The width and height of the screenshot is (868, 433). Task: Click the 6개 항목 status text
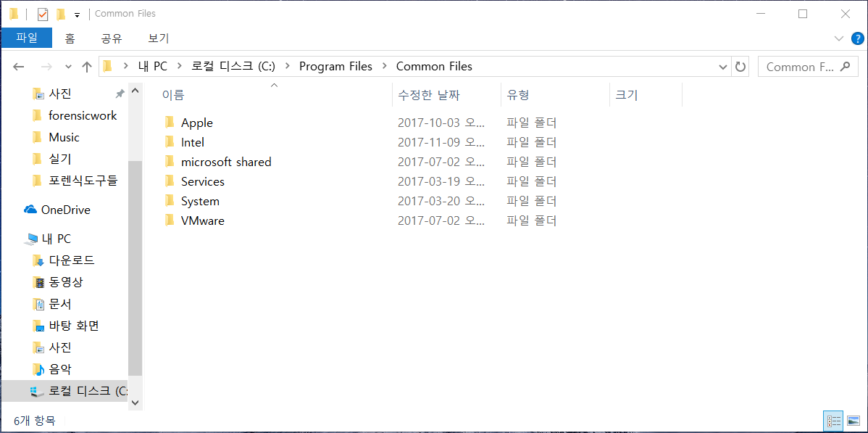pyautogui.click(x=35, y=421)
